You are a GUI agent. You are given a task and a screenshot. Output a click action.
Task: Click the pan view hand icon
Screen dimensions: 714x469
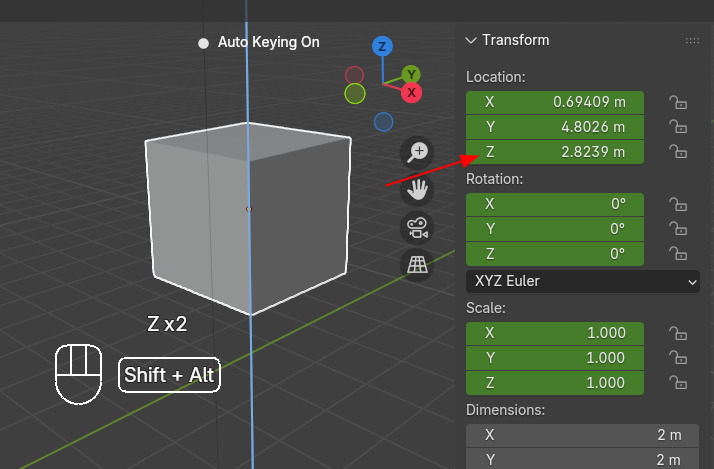[x=417, y=190]
